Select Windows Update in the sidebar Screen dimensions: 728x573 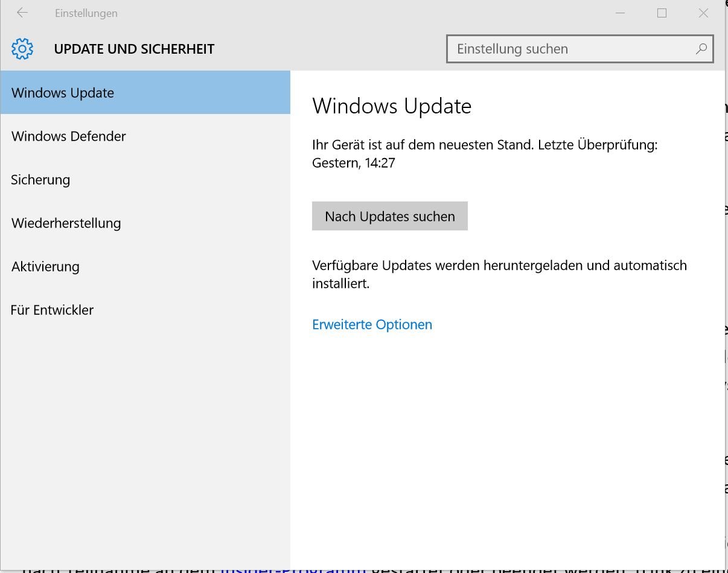[x=63, y=93]
